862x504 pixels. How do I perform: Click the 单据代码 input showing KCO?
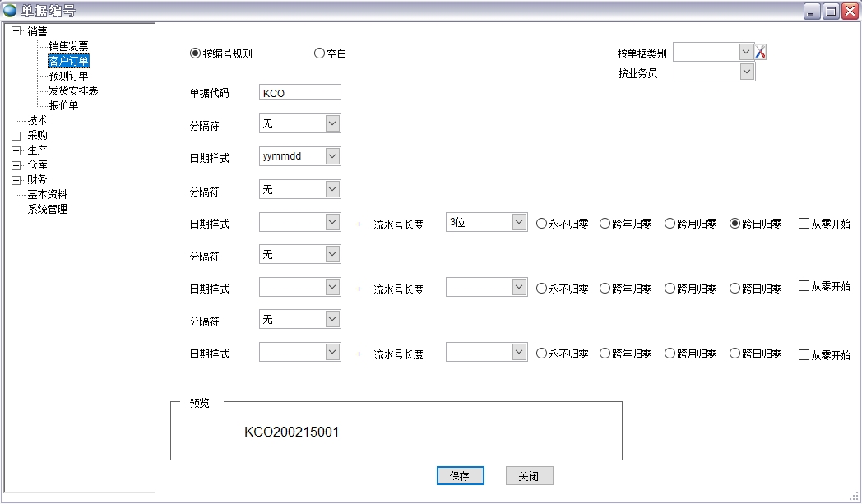click(x=299, y=91)
